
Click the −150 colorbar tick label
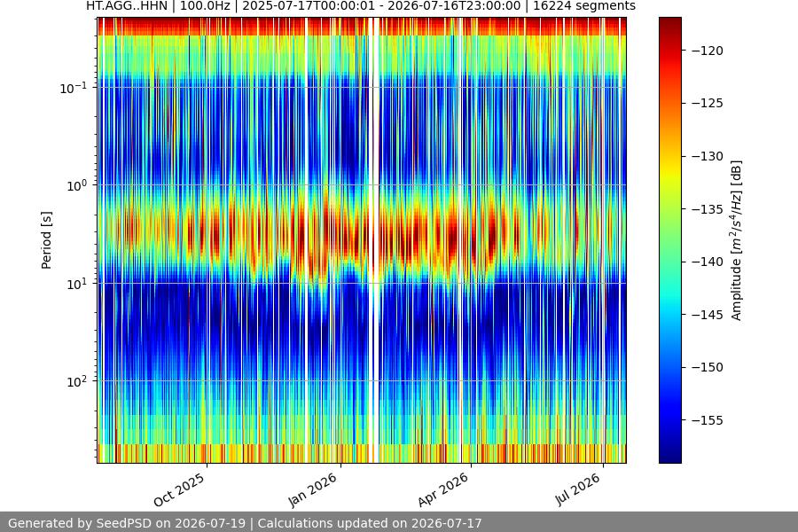(708, 367)
